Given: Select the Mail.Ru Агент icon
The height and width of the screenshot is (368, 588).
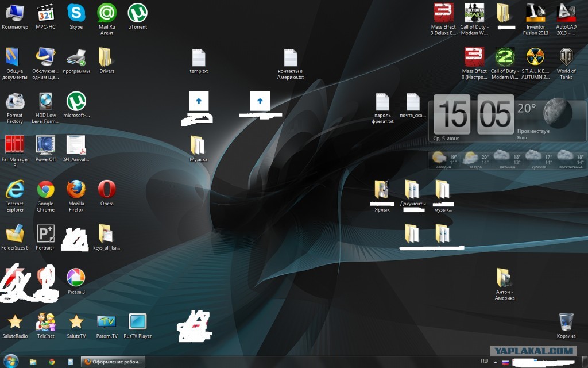Looking at the screenshot, I should [107, 14].
